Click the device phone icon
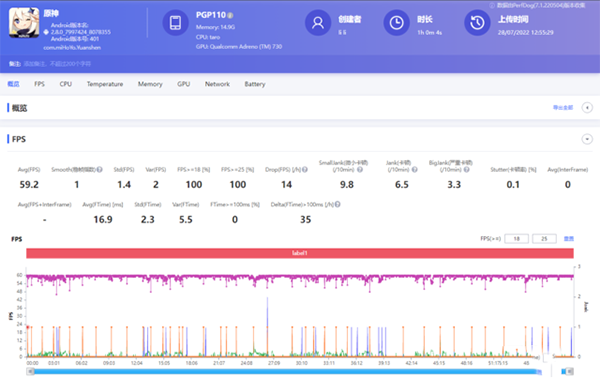The width and height of the screenshot is (600, 378). coord(176,23)
